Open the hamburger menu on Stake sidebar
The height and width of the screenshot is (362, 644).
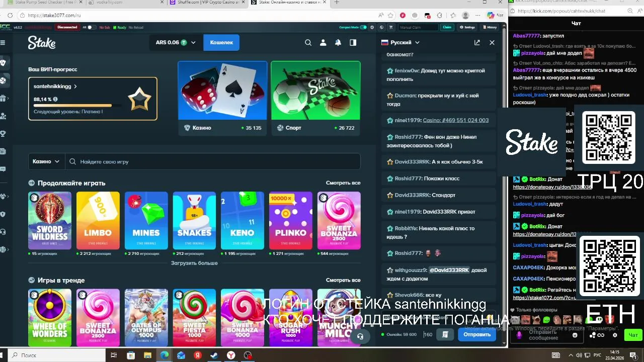click(3, 43)
